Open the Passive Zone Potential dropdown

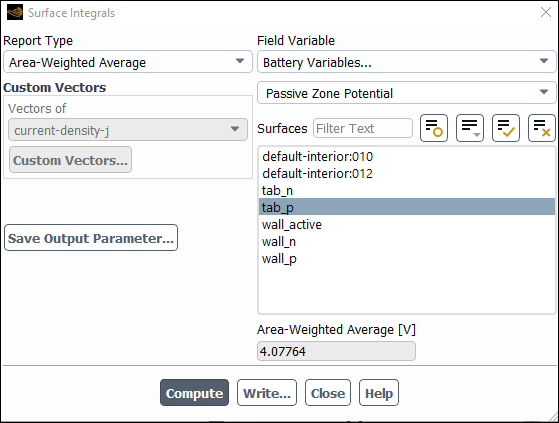406,93
